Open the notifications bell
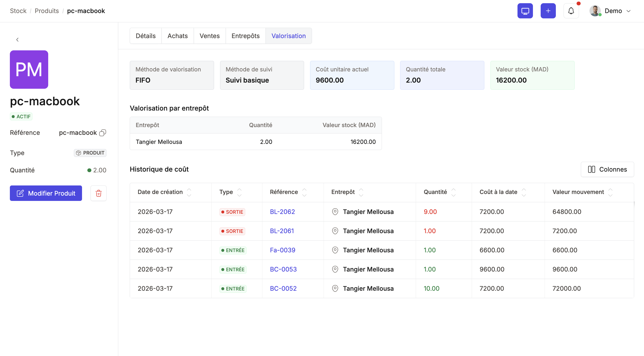The height and width of the screenshot is (356, 644). pos(571,11)
